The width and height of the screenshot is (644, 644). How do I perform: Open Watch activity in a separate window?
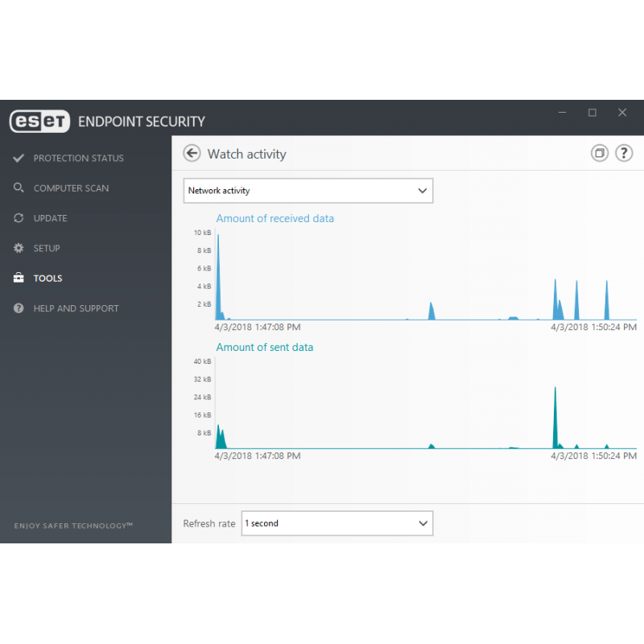tap(600, 153)
